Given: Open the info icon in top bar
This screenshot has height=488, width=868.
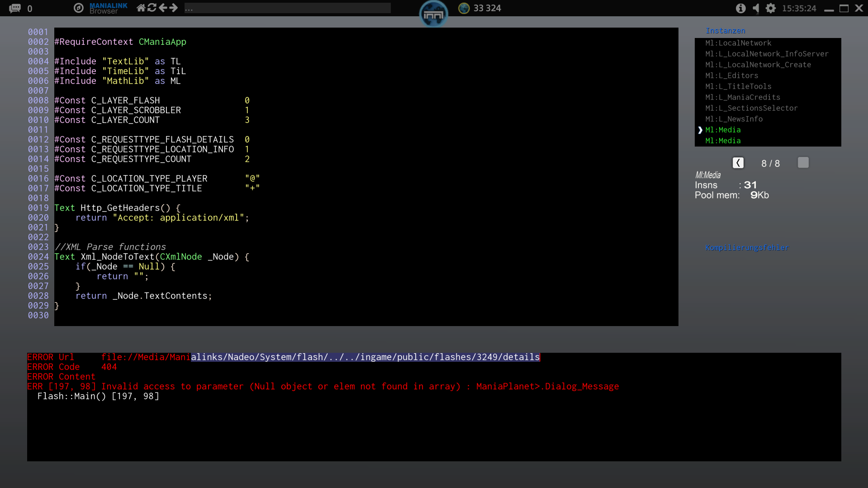Looking at the screenshot, I should pos(740,8).
